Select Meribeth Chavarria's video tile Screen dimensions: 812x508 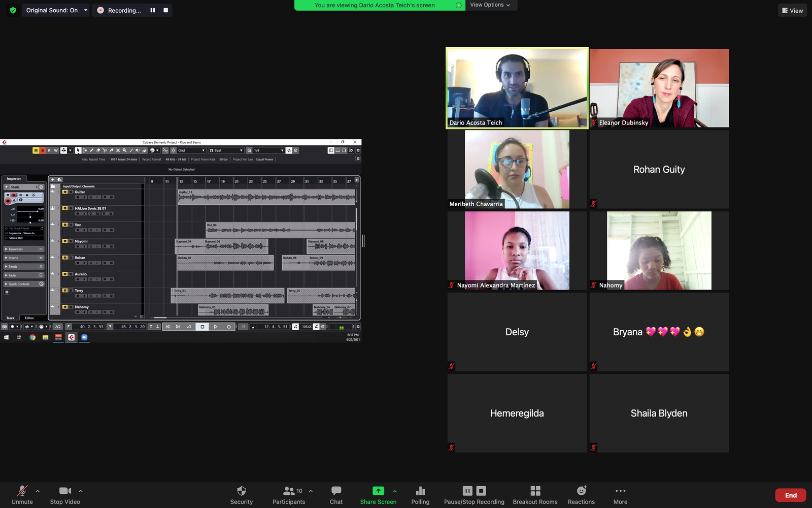(x=517, y=169)
